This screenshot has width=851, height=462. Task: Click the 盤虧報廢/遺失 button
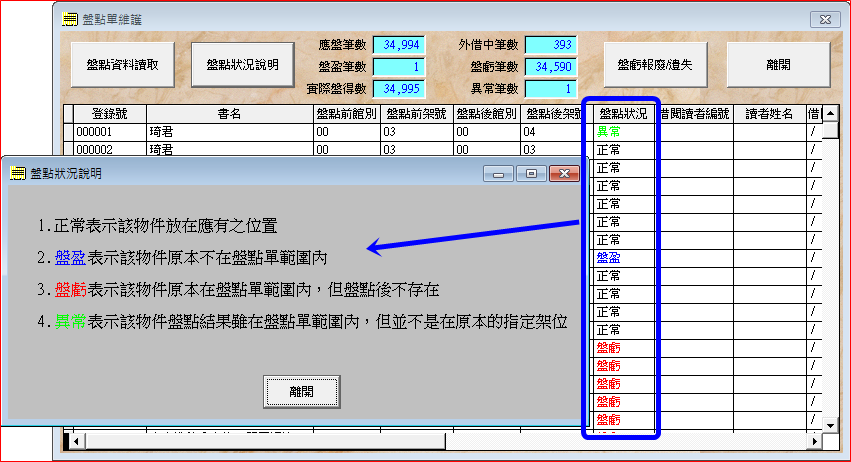click(x=656, y=65)
